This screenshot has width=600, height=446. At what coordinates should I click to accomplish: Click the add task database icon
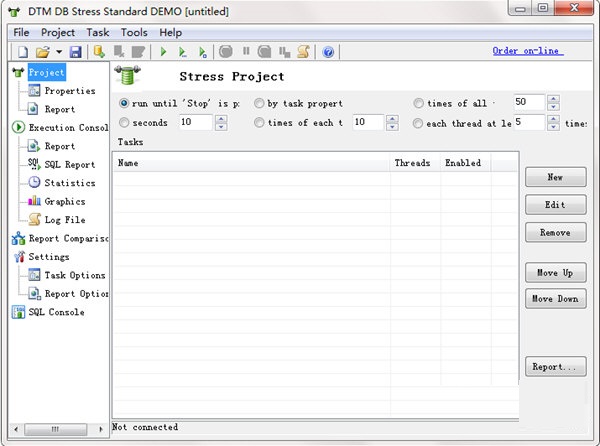(99, 51)
